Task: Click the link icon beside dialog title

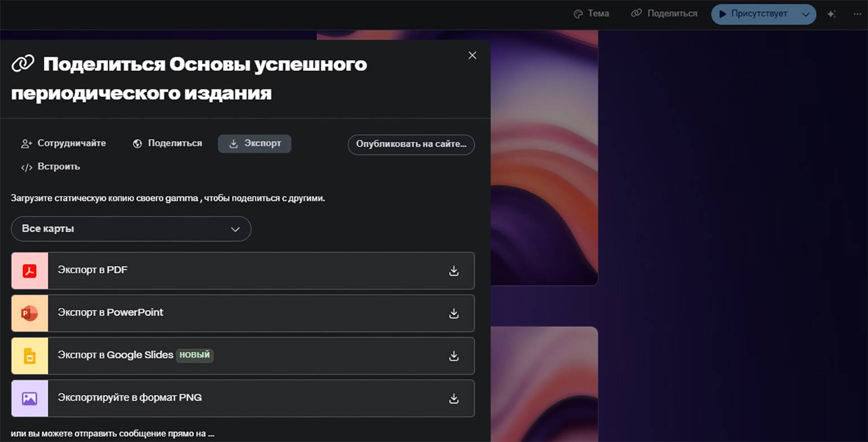Action: click(23, 64)
